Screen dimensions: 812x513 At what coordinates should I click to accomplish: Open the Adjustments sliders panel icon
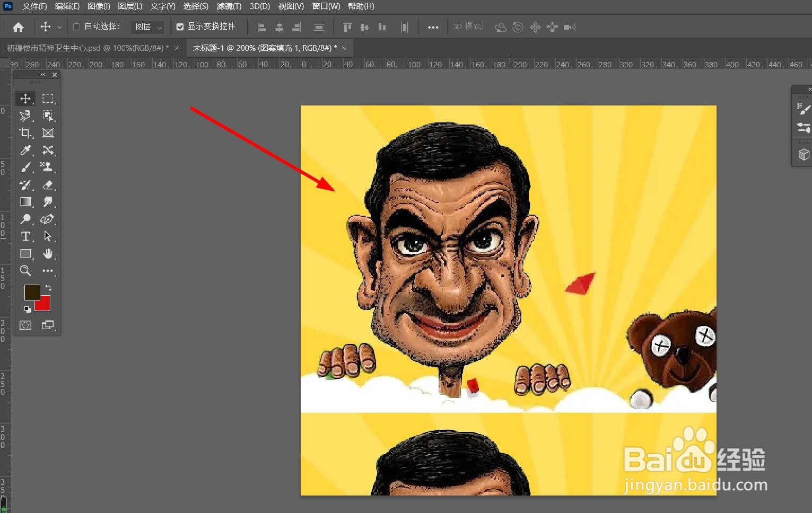(803, 128)
